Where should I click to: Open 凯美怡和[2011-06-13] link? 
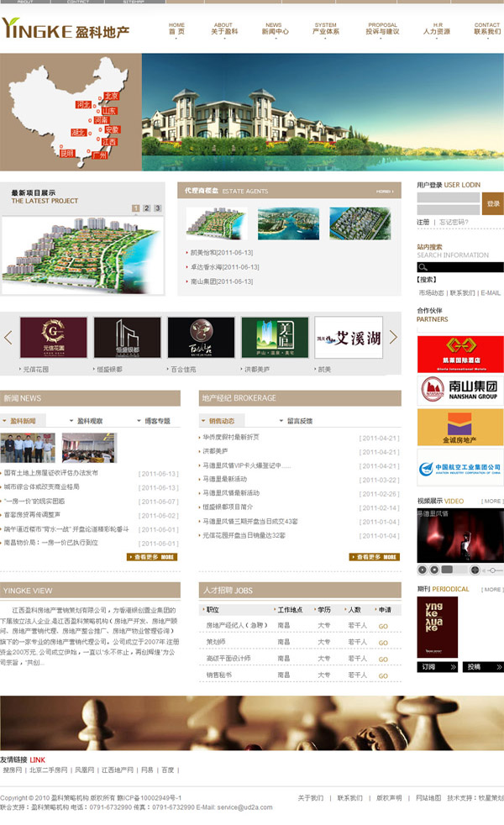pyautogui.click(x=222, y=253)
